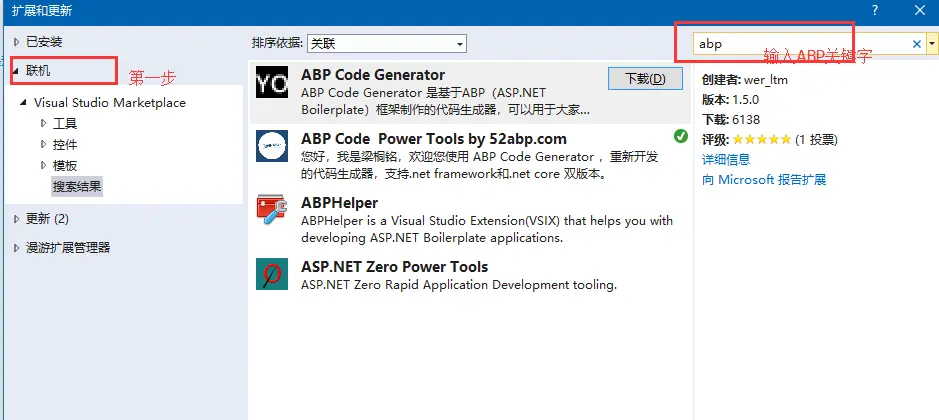Click the 创建者: wer_ltm text

pos(744,80)
